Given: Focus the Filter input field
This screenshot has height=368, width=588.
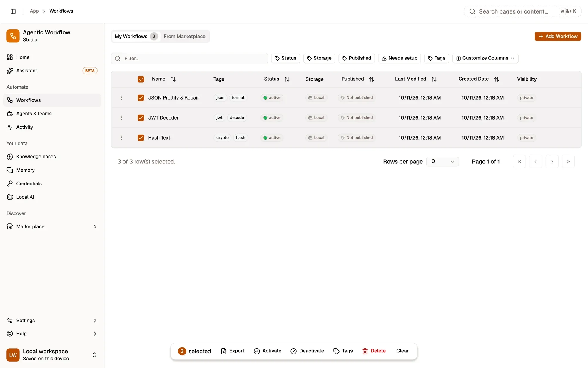Looking at the screenshot, I should coord(189,59).
